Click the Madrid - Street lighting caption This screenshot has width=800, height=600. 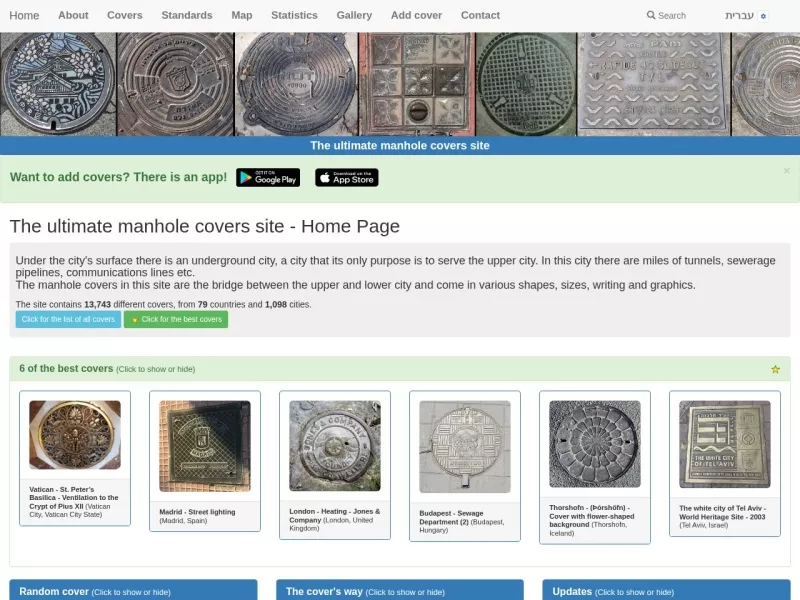pyautogui.click(x=197, y=516)
